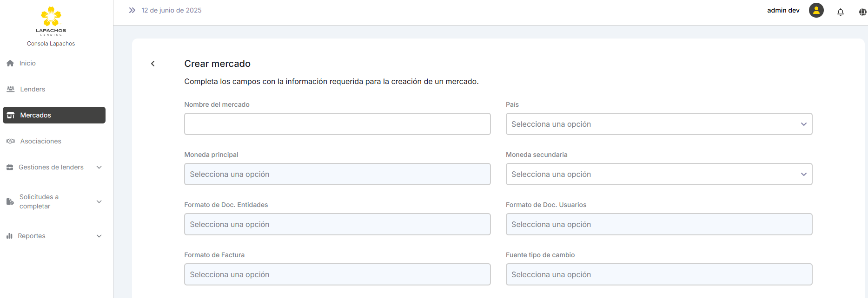Click the back arrow beside Crear mercado
Screen dimensions: 868x298
152,64
